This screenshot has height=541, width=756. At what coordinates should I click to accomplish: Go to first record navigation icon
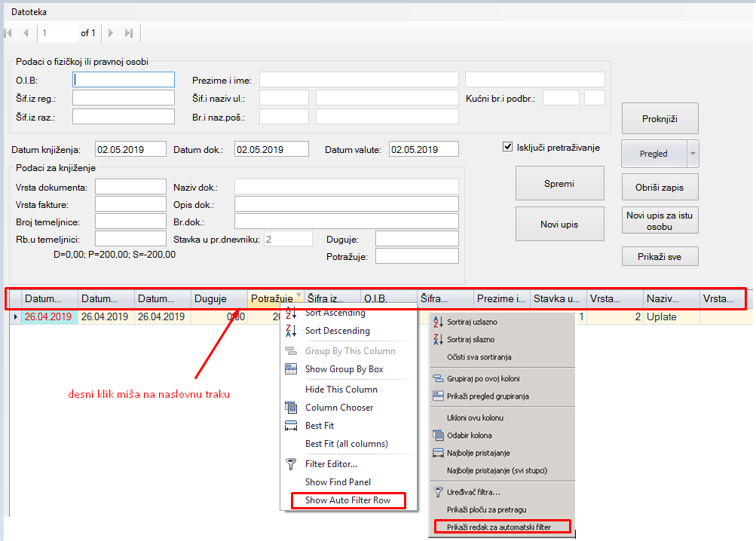pyautogui.click(x=8, y=33)
